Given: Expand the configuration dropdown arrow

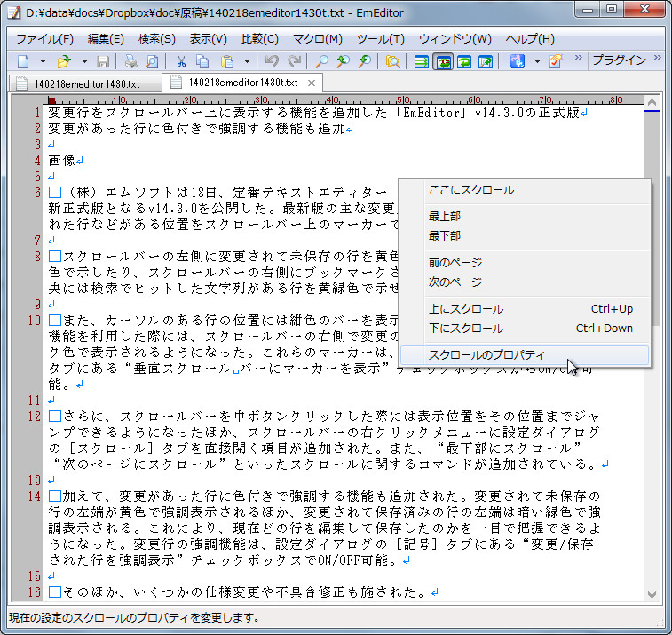Looking at the screenshot, I should (x=537, y=62).
